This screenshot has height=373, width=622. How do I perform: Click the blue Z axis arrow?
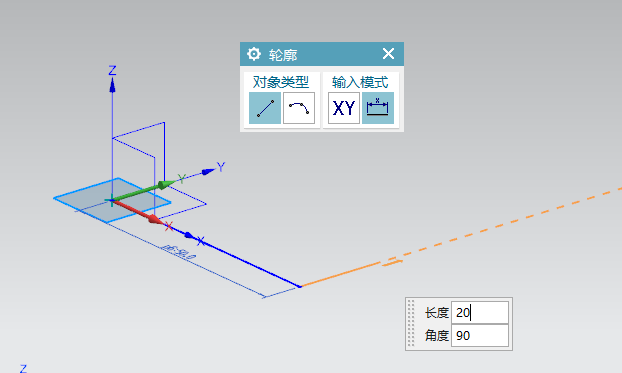point(112,85)
